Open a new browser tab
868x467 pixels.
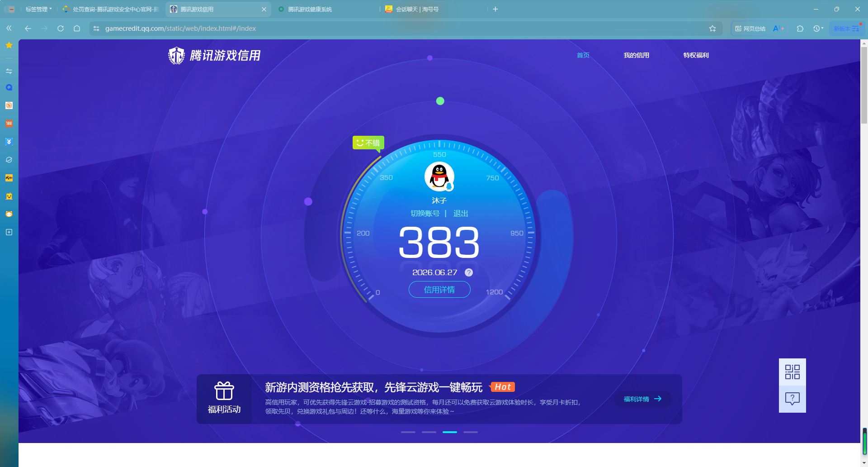pyautogui.click(x=495, y=9)
